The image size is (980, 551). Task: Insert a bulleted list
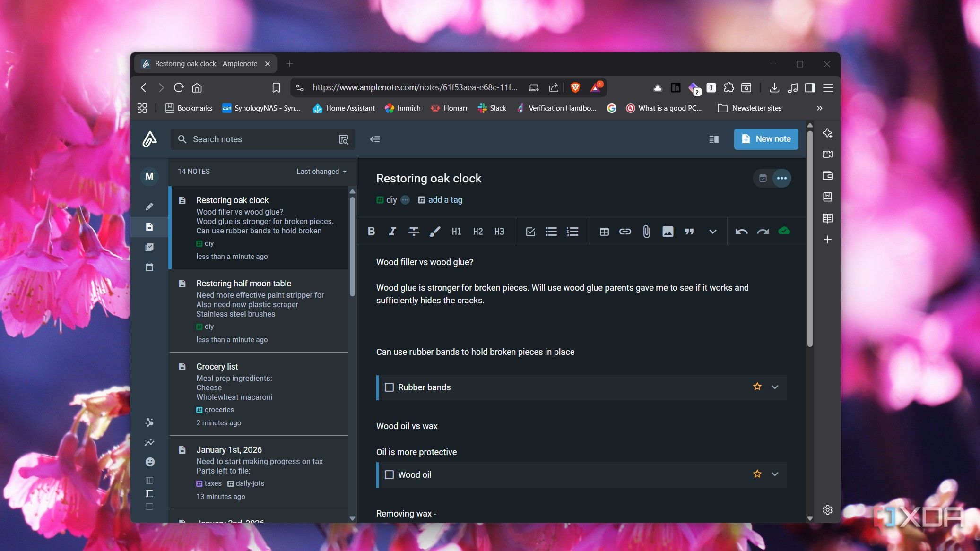[x=551, y=232]
